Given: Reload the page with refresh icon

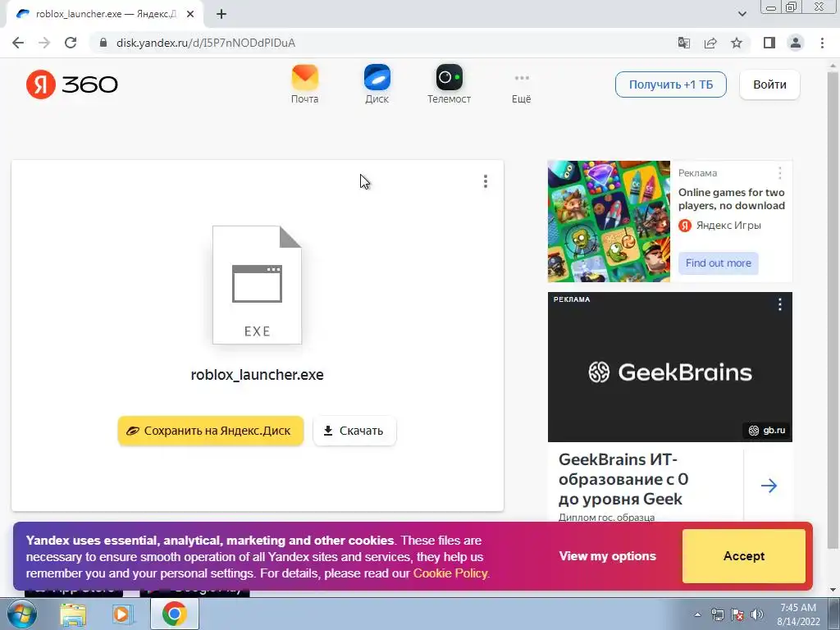Looking at the screenshot, I should click(x=71, y=43).
